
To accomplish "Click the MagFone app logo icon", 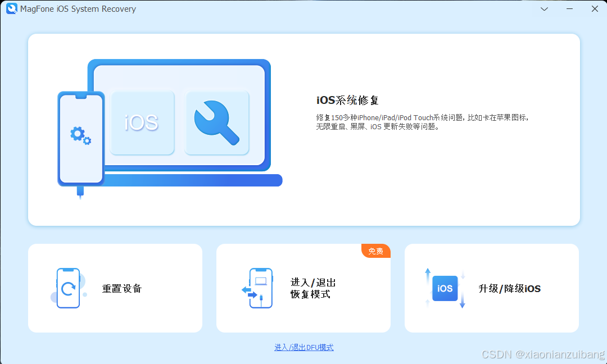I will click(x=12, y=8).
